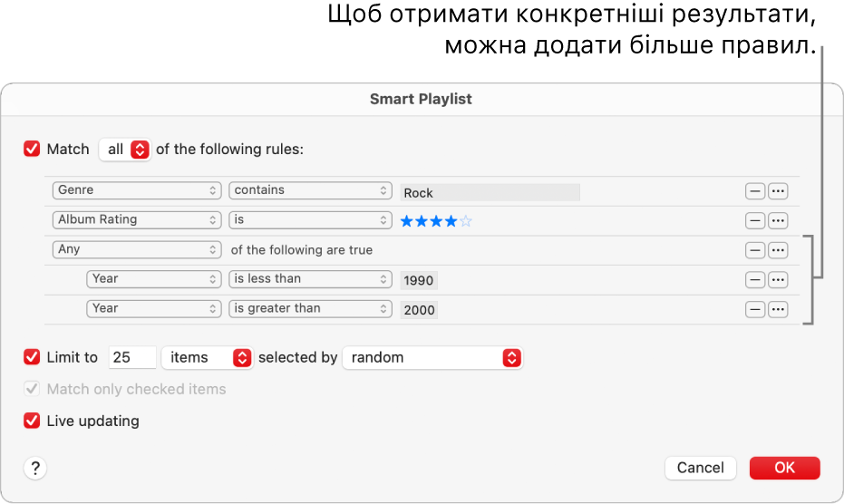The height and width of the screenshot is (504, 844).
Task: Open the Genre field dropdown
Action: pos(137,190)
